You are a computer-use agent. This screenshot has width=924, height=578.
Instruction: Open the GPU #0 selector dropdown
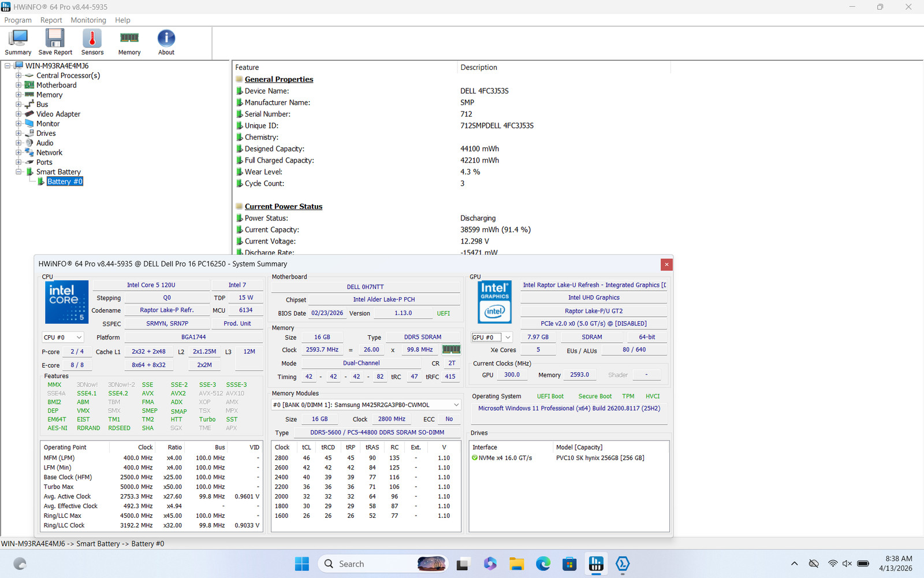pyautogui.click(x=492, y=337)
